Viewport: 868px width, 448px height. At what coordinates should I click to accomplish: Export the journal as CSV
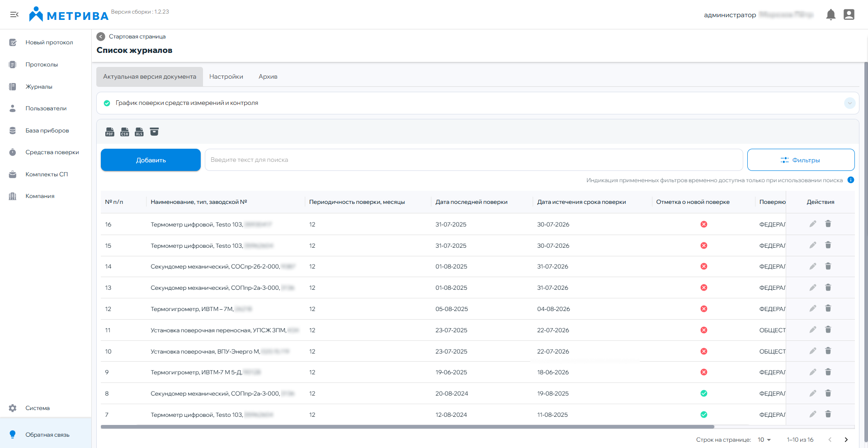pos(125,132)
